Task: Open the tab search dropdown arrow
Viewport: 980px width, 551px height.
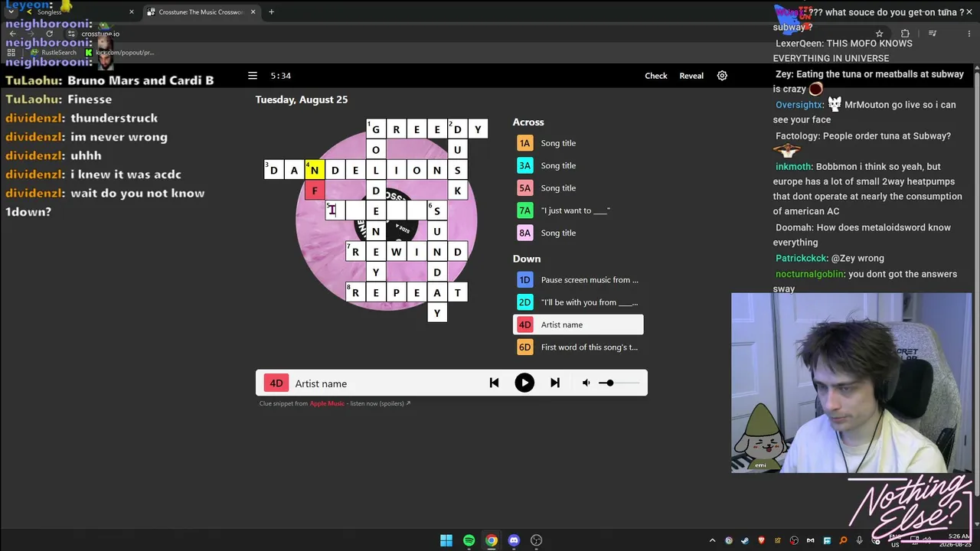Action: [x=11, y=12]
